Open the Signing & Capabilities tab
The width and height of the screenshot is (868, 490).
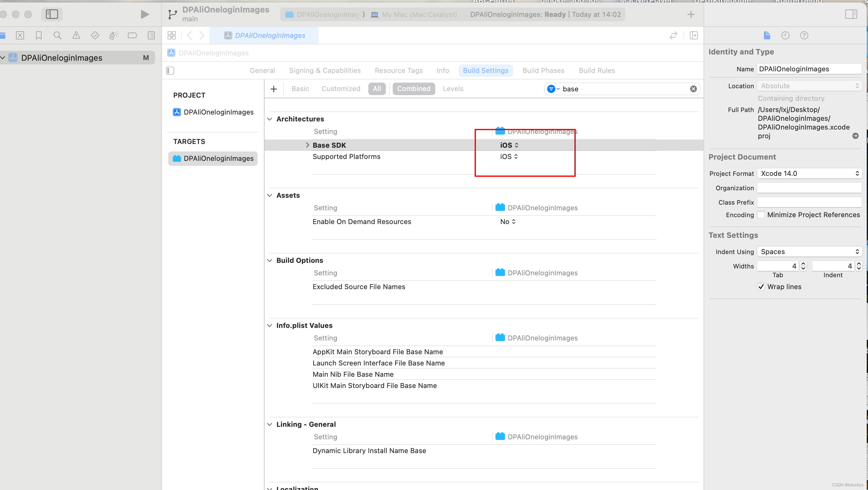(325, 70)
